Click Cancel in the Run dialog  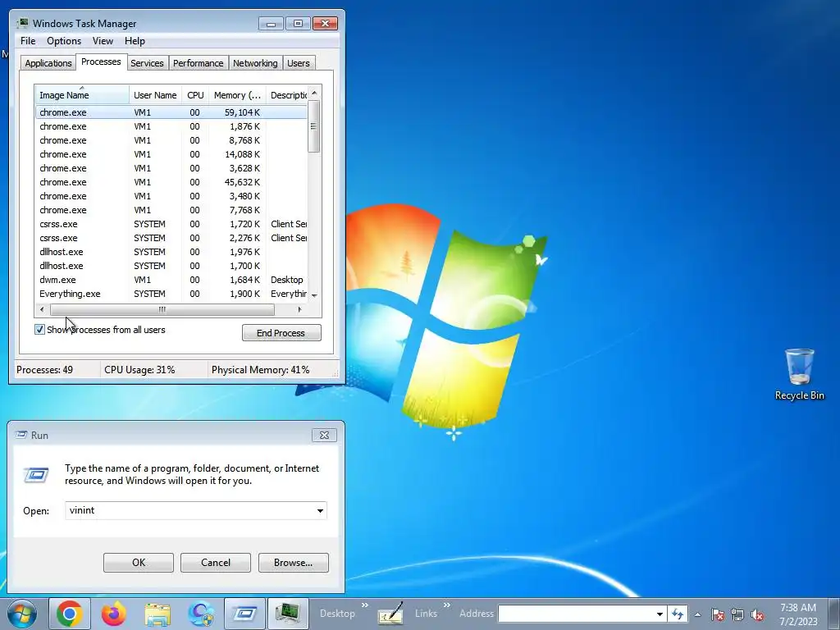216,563
